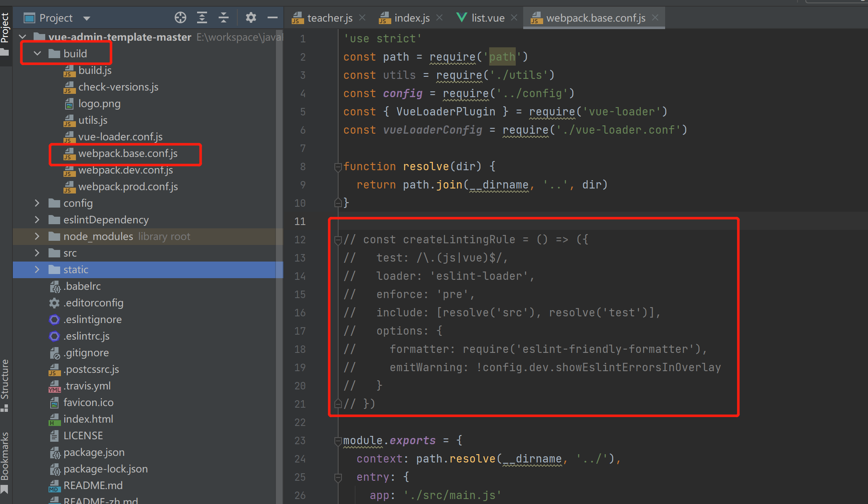Fold the commented block at line 12

[x=338, y=240]
